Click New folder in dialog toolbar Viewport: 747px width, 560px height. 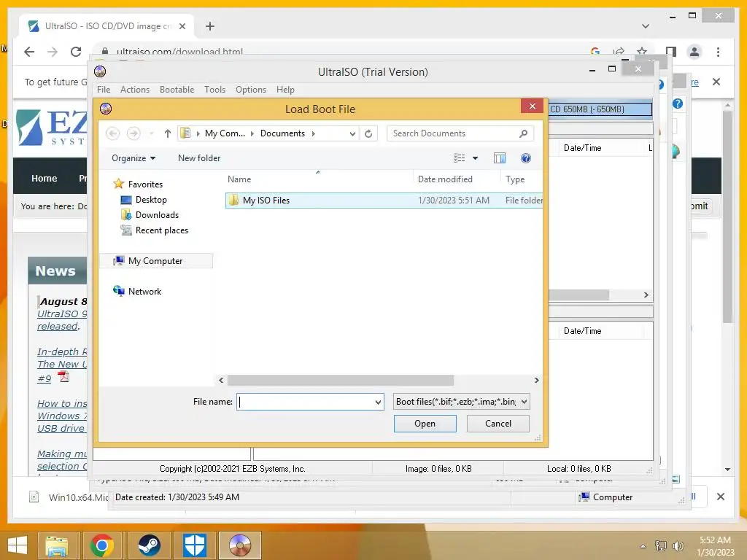tap(199, 158)
